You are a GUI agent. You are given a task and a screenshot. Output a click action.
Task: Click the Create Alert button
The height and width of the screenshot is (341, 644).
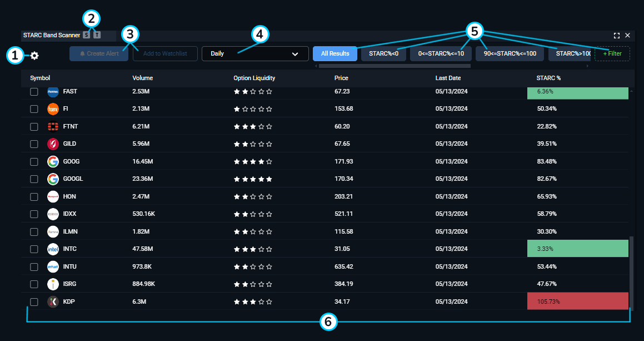coord(99,53)
